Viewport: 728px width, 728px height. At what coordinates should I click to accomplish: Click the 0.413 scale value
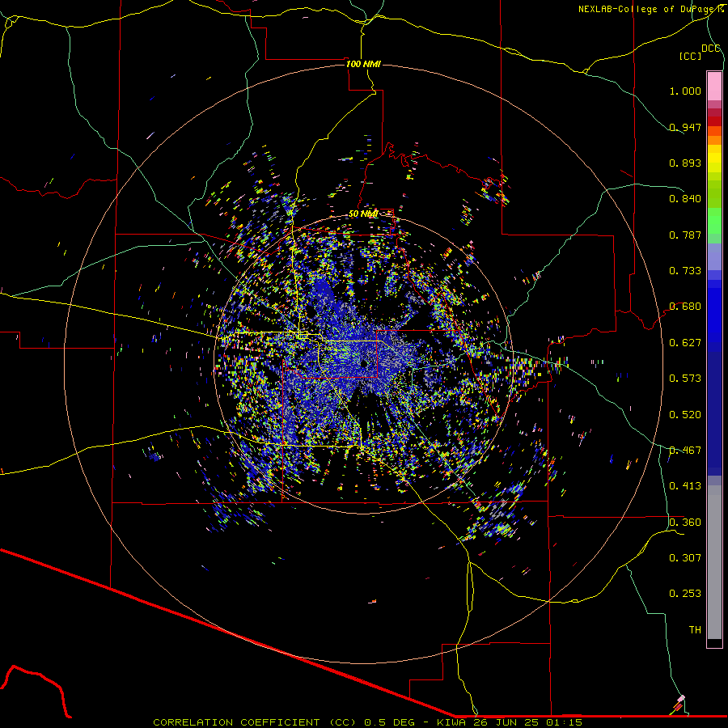685,486
